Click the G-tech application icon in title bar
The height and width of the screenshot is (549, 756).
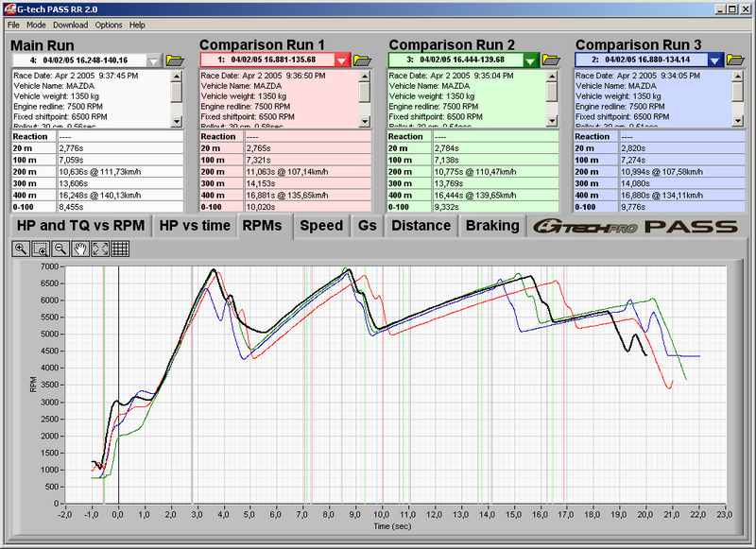pyautogui.click(x=10, y=9)
